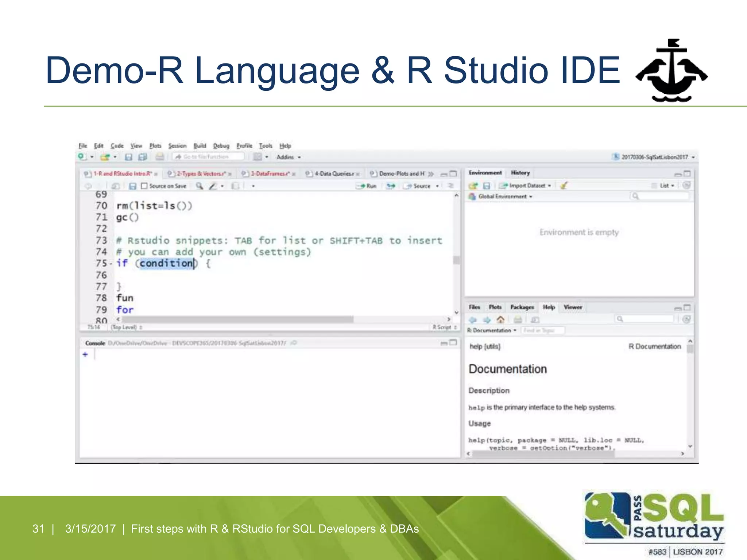This screenshot has height=560, width=747.
Task: Open Help home page icon
Action: (x=500, y=319)
